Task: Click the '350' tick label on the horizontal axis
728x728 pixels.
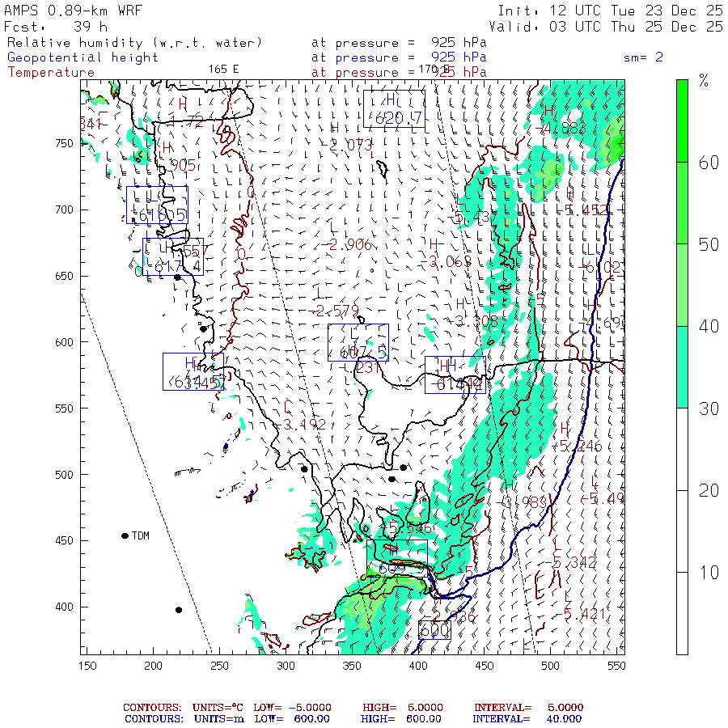Action: (352, 666)
